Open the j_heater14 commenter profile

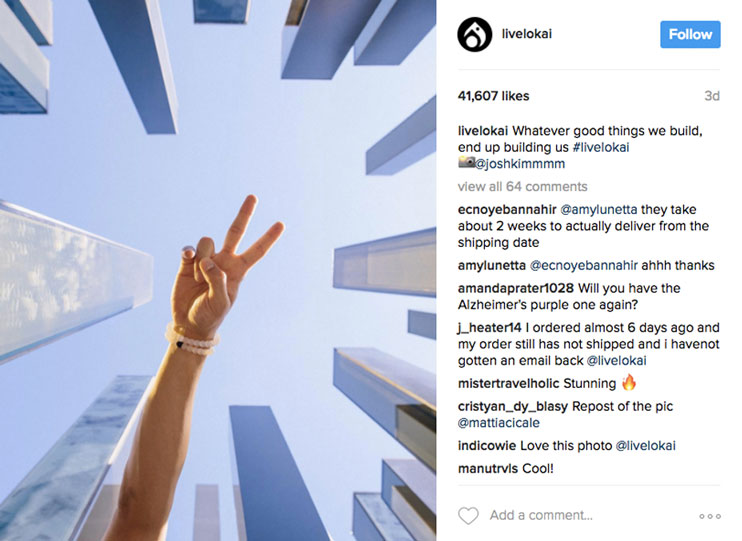pos(489,328)
